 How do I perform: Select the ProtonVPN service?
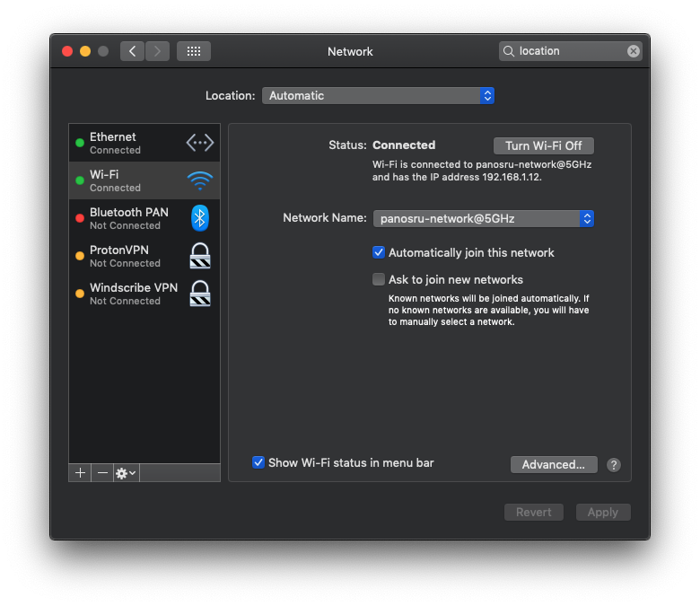click(x=144, y=256)
